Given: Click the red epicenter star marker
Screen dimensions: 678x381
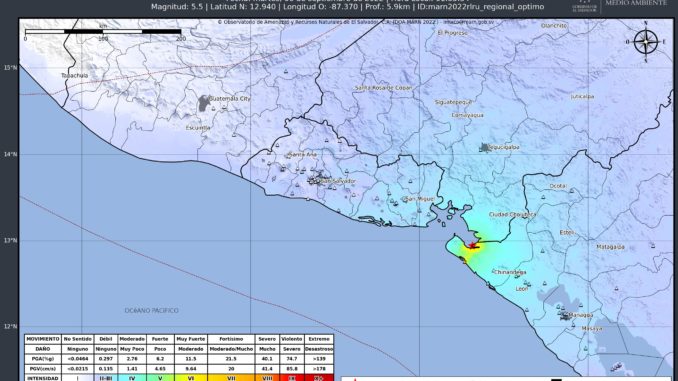Looking at the screenshot, I should coord(472,246).
